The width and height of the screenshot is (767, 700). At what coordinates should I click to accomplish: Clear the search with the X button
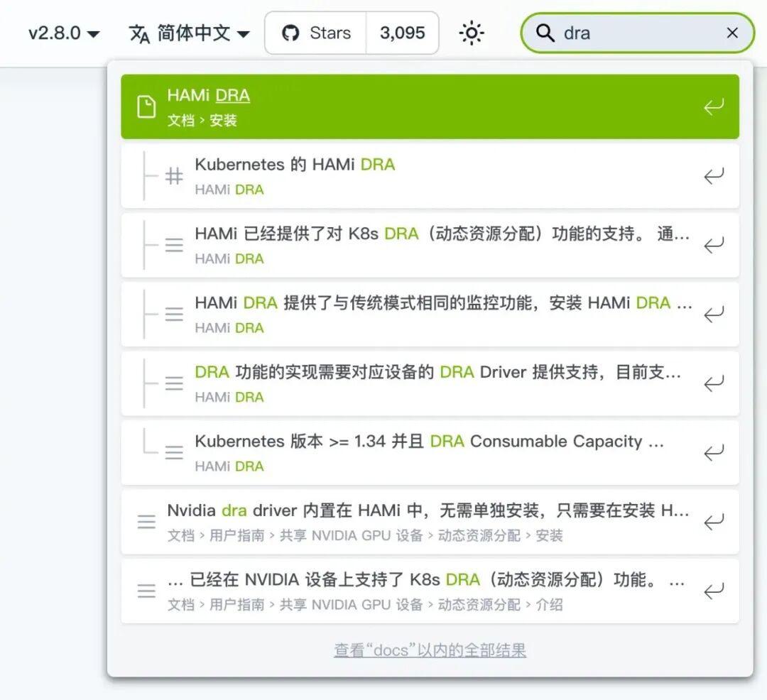coord(732,33)
